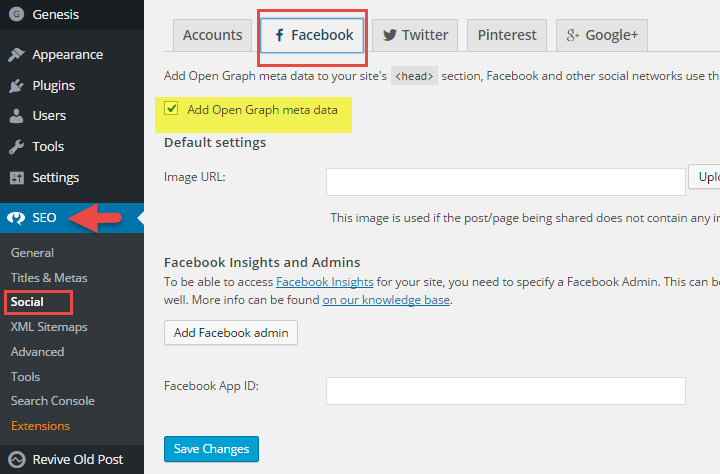Open Titles & Metas submenu

tap(49, 277)
